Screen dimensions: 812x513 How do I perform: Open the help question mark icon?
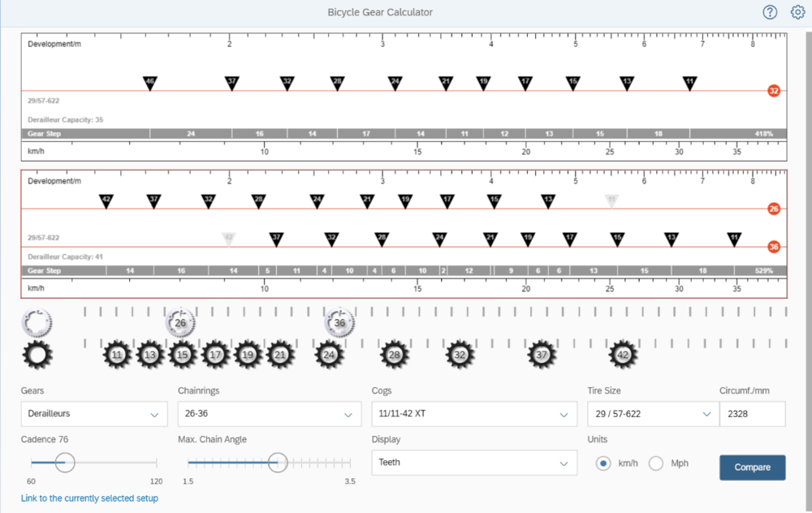coord(770,12)
